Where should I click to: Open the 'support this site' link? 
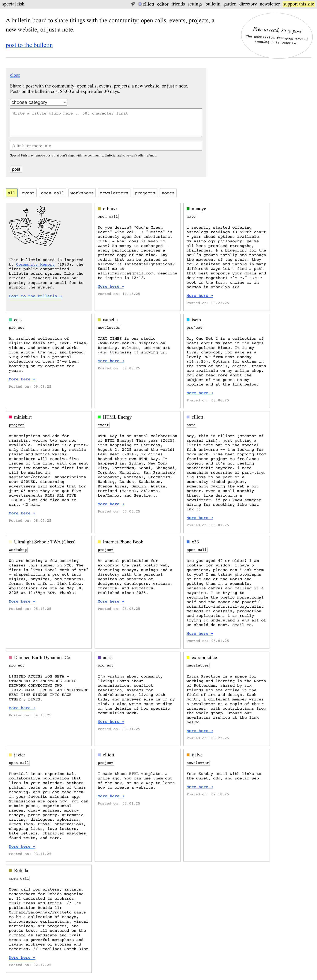coord(299,4)
